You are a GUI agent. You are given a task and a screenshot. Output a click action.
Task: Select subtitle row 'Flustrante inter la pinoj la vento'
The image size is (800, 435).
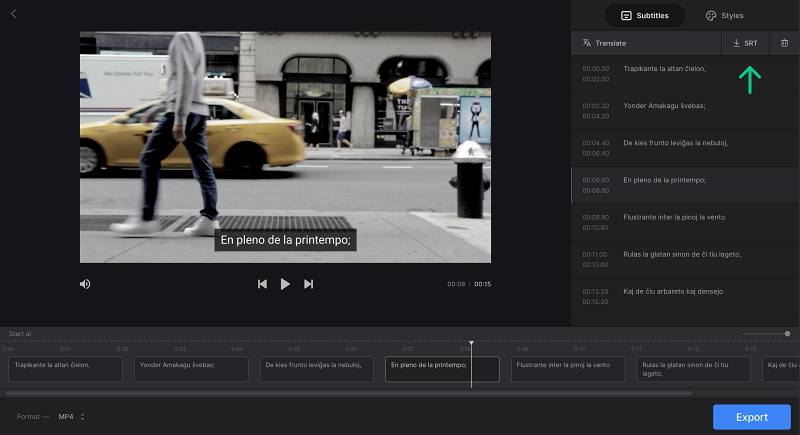(x=685, y=222)
